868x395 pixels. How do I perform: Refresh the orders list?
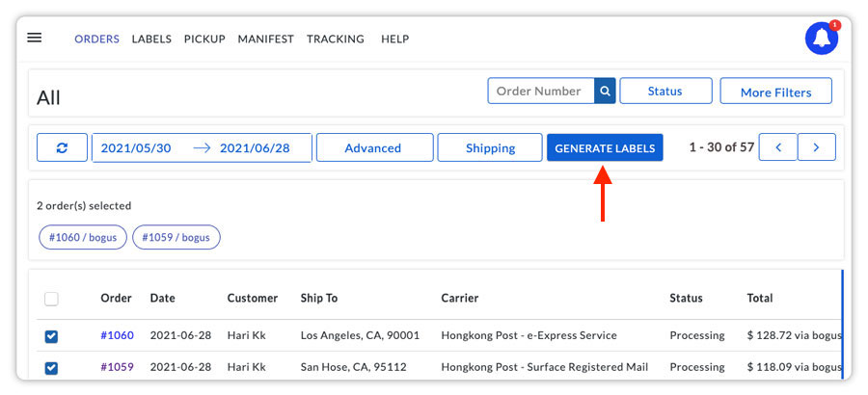click(x=62, y=147)
